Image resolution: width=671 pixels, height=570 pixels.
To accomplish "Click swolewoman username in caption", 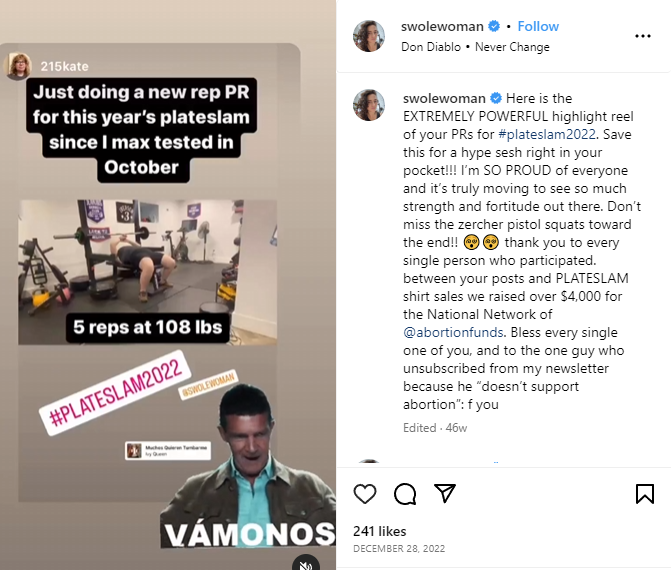I will click(x=444, y=98).
